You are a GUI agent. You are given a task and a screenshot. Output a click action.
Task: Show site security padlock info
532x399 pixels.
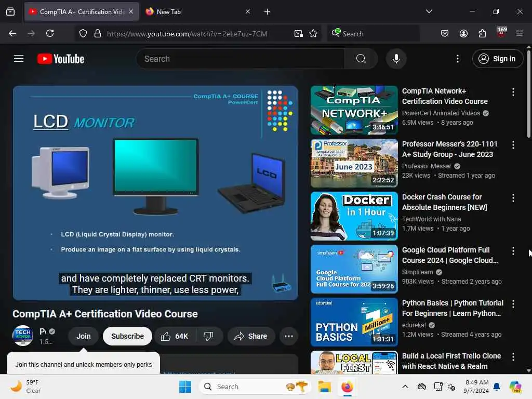tap(98, 33)
